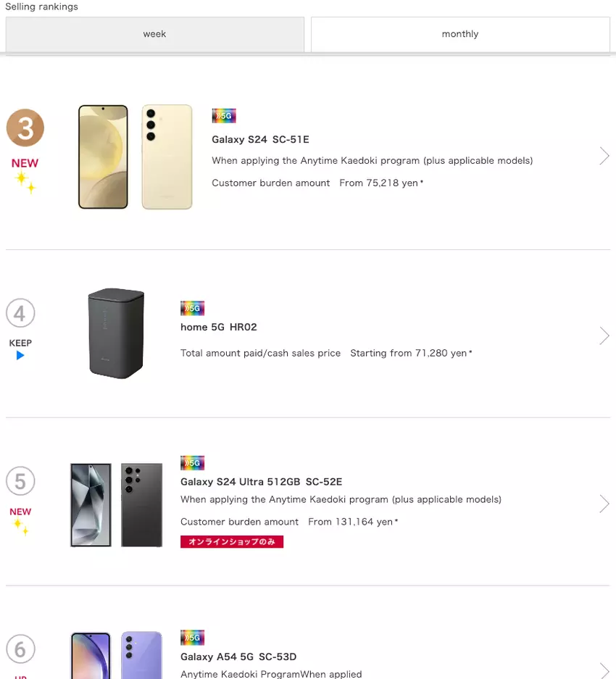Click the rank 5 number badge
The image size is (616, 679).
(20, 481)
